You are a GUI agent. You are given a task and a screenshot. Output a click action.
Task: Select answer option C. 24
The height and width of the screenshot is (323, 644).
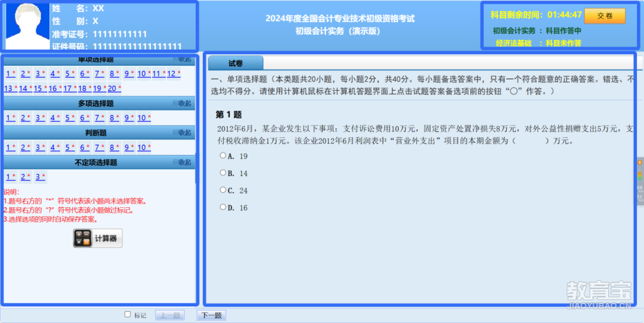point(222,190)
